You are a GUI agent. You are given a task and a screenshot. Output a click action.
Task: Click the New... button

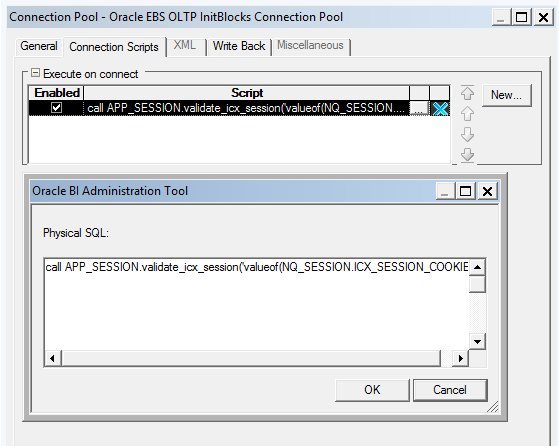pyautogui.click(x=506, y=95)
